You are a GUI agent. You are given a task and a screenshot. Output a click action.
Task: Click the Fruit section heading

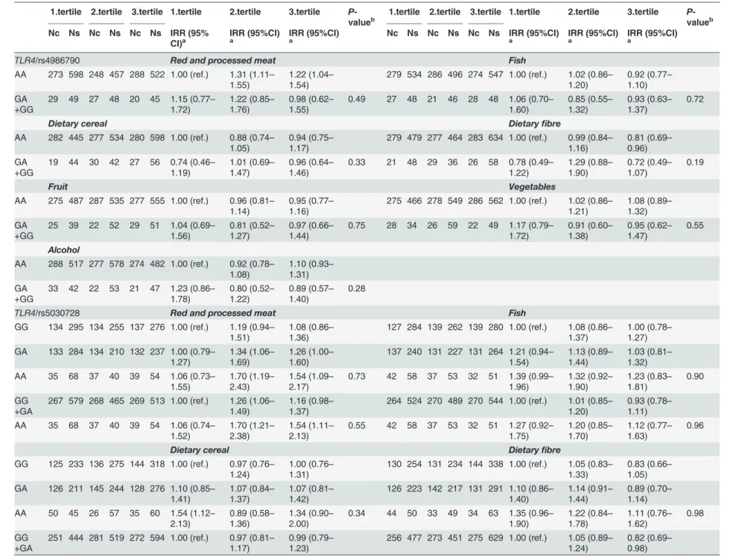(x=57, y=186)
